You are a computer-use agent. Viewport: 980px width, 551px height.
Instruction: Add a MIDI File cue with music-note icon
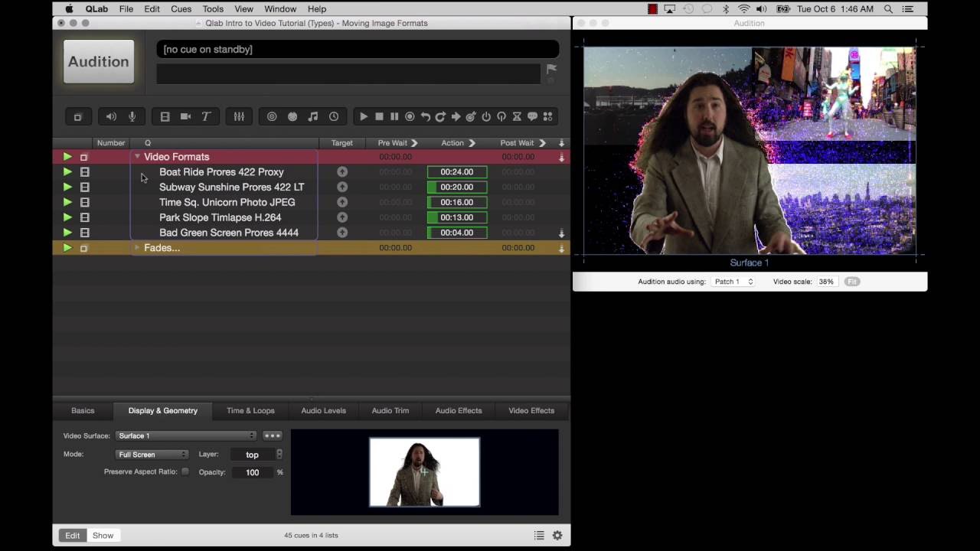pos(312,117)
